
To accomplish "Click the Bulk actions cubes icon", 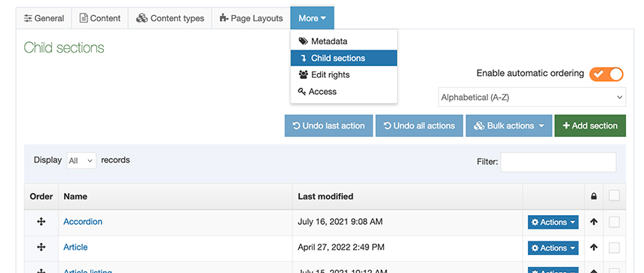I will 479,126.
